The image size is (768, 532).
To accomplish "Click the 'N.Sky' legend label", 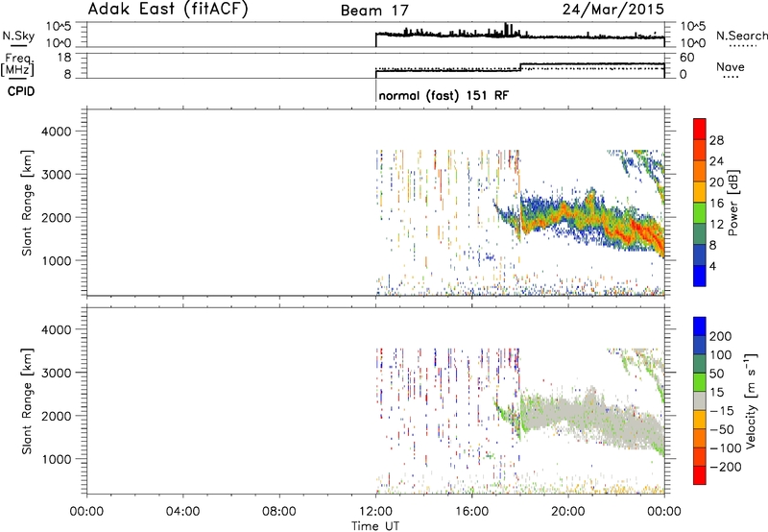I will (x=18, y=36).
